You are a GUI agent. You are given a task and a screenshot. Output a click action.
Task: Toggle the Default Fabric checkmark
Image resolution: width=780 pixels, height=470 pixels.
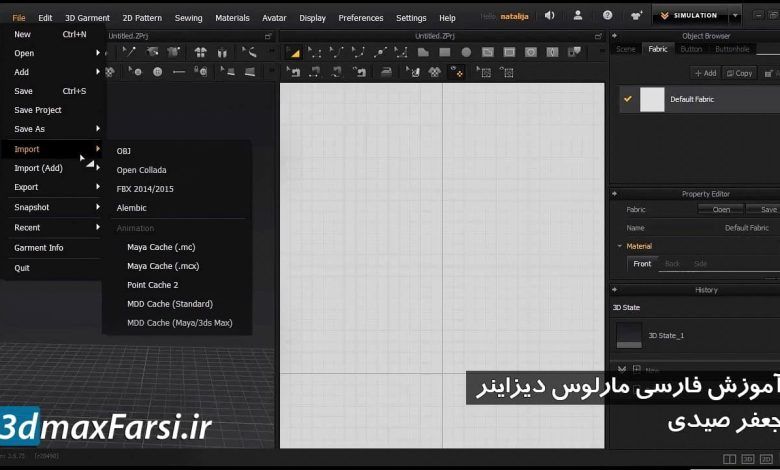(x=628, y=99)
